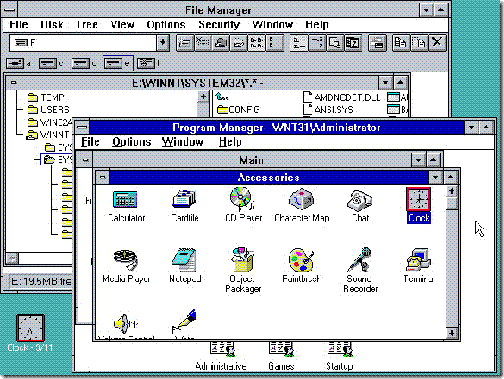The image size is (504, 379).
Task: Select the Character Map icon
Action: [x=302, y=200]
